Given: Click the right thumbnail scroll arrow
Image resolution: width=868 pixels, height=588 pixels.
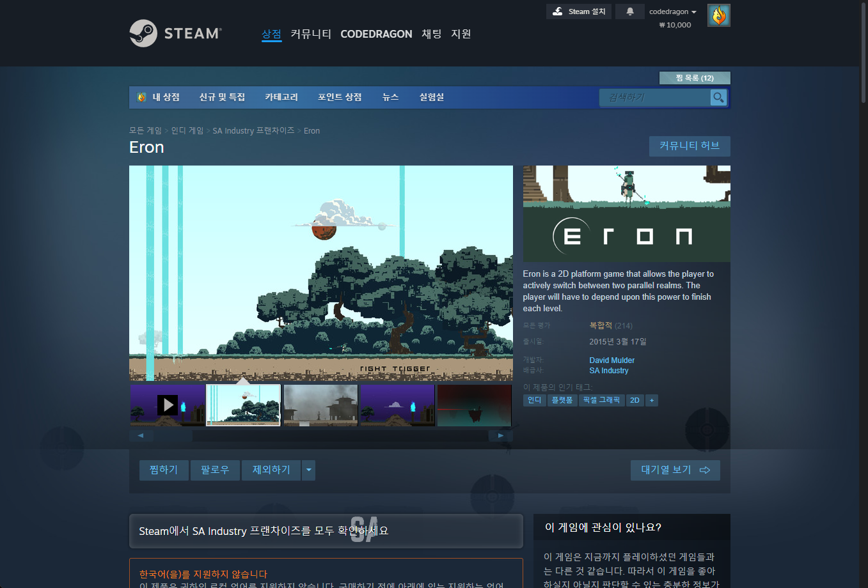Looking at the screenshot, I should (501, 436).
